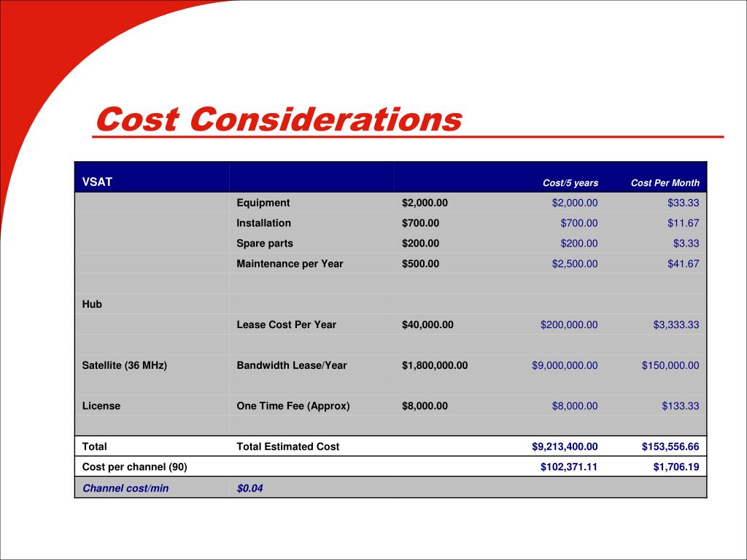Viewport: 747px width, 560px height.
Task: Click the Installation row label
Action: (263, 223)
